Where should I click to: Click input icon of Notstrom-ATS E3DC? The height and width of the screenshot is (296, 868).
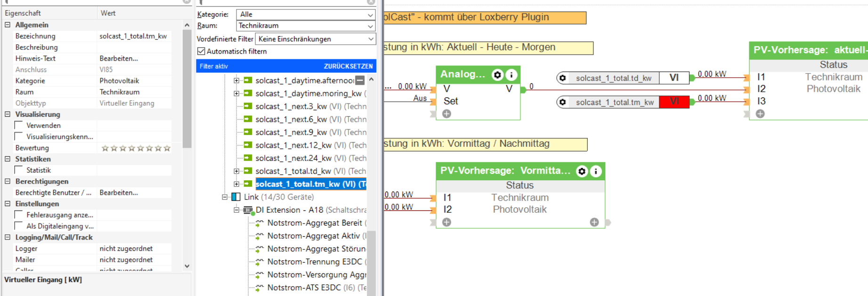260,288
